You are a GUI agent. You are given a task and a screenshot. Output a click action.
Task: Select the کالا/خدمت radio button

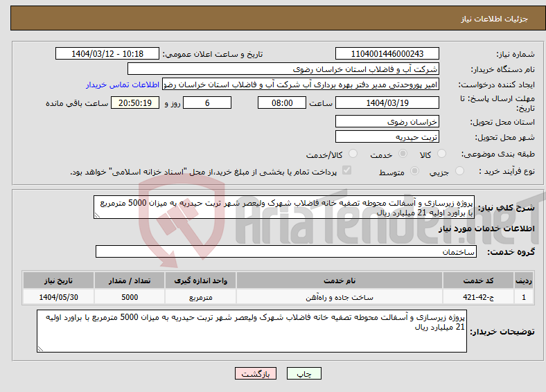[353, 154]
